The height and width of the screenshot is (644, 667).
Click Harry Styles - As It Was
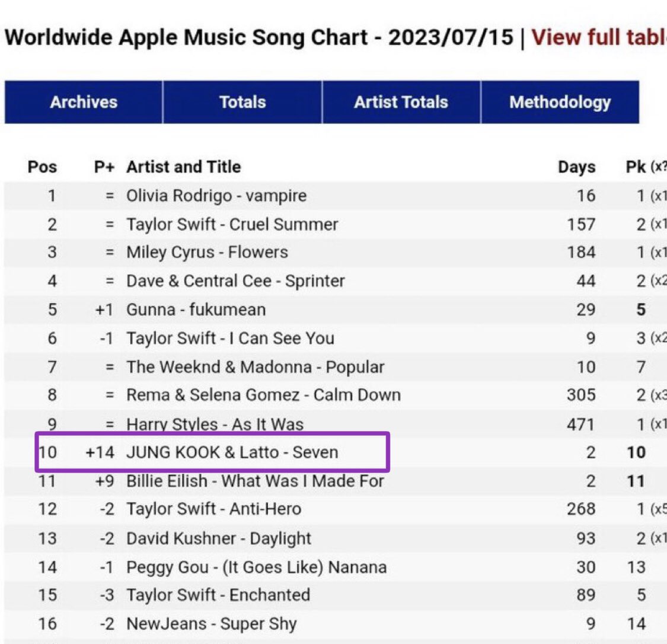click(215, 424)
